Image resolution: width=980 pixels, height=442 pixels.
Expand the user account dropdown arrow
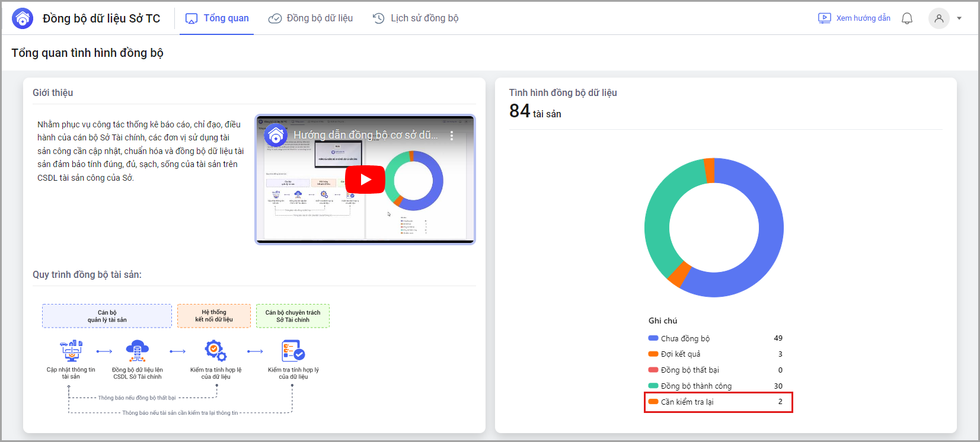pos(959,18)
